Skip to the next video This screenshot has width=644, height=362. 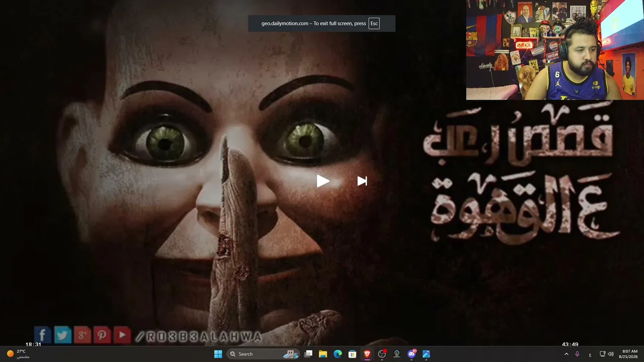click(362, 181)
